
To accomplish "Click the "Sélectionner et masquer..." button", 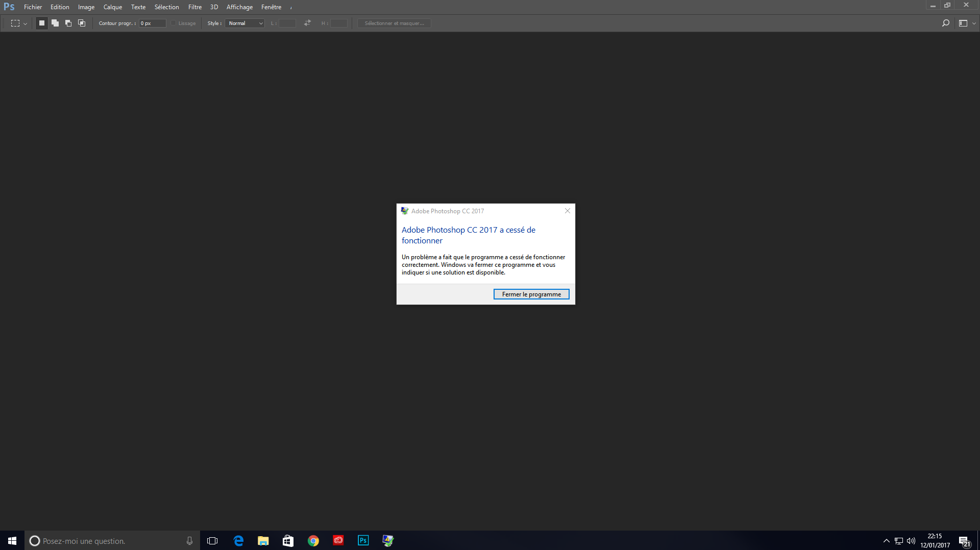I will pos(394,23).
